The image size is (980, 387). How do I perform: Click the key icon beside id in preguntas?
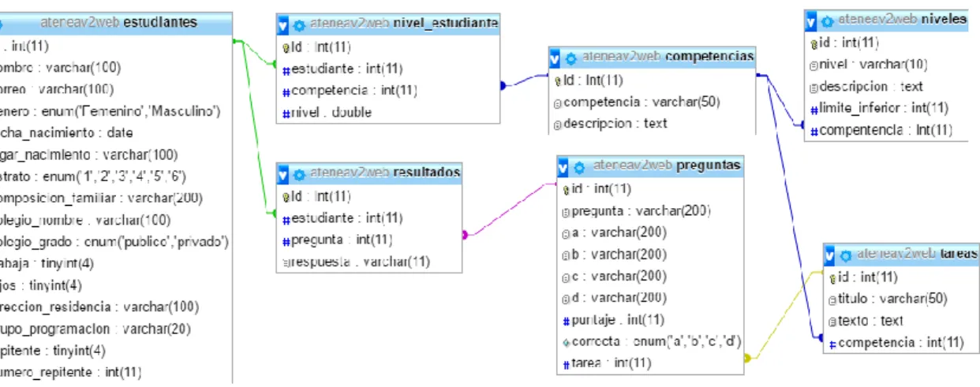coord(566,190)
